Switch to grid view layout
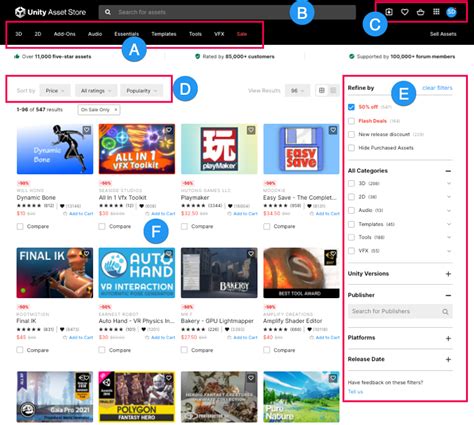Viewport: 474px width, 425px height. coord(322,90)
